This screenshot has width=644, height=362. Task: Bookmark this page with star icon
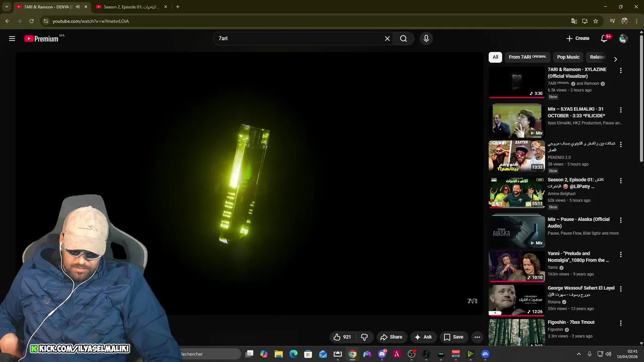pos(596,21)
